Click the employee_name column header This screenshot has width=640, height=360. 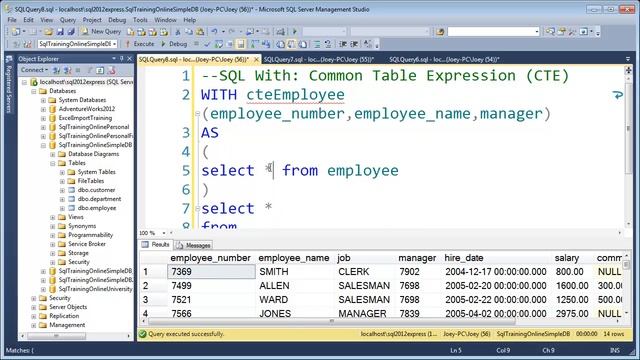coord(293,258)
